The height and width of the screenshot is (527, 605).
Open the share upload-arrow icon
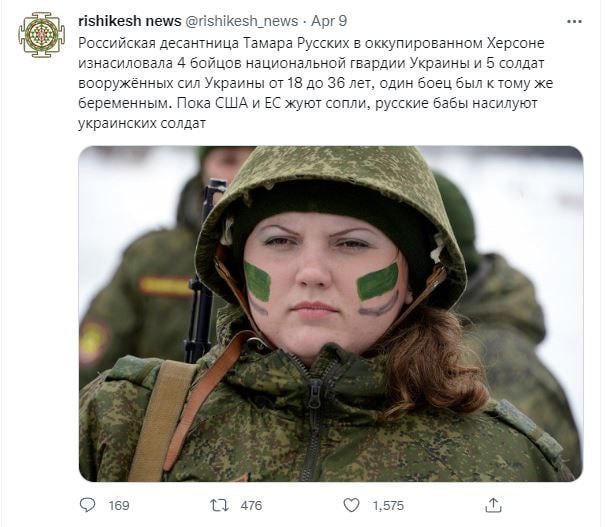point(493,505)
